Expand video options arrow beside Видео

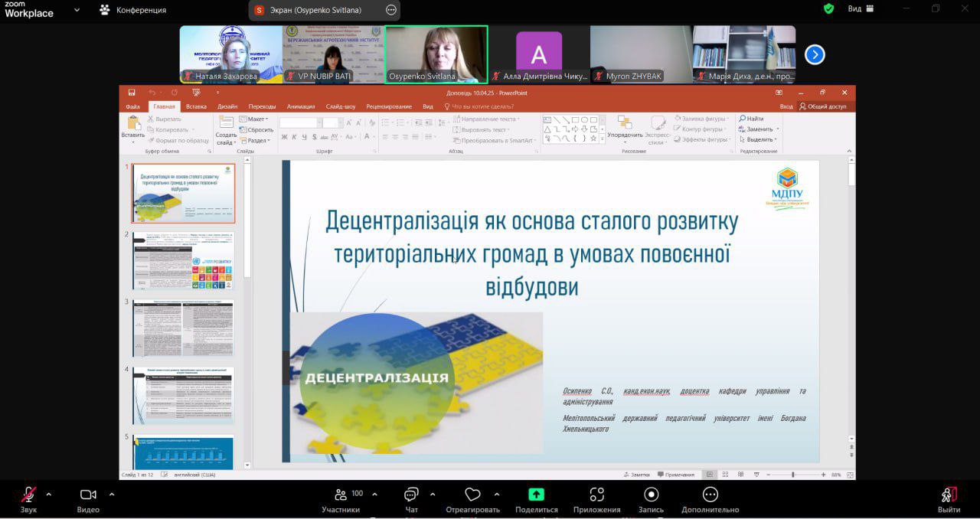112,494
